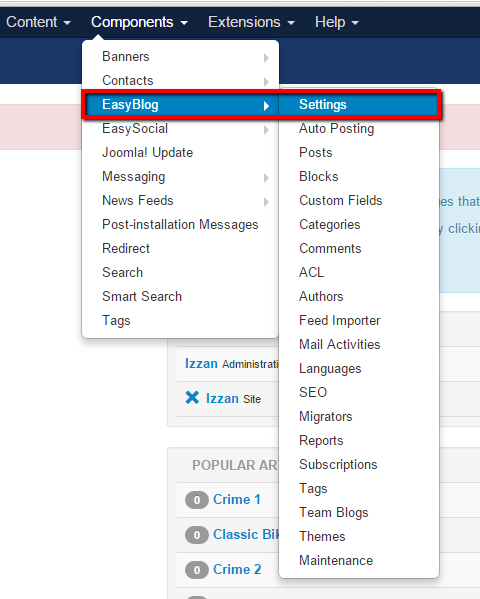Screen dimensions: 480x599
Task: Click the hits badge beside Classic Bik
Action: 197,535
